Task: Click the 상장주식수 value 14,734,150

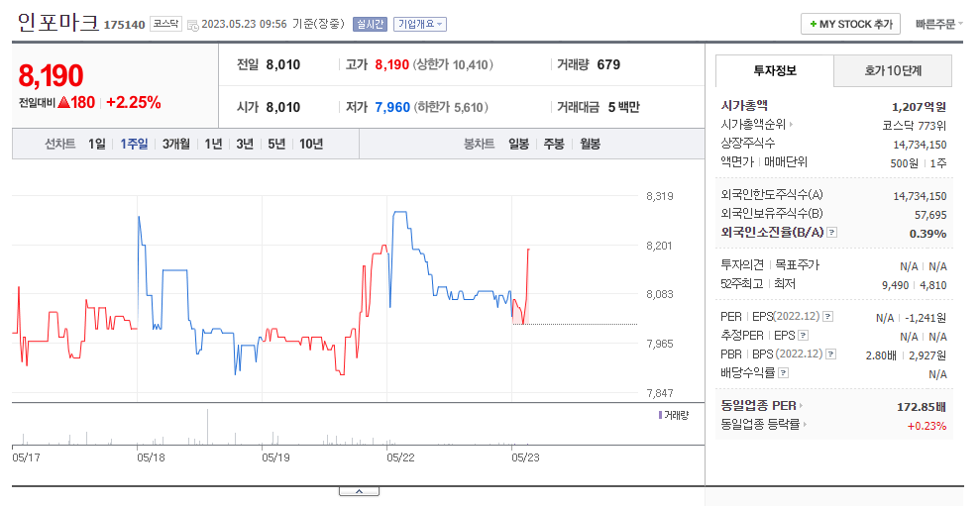Action: tap(920, 145)
